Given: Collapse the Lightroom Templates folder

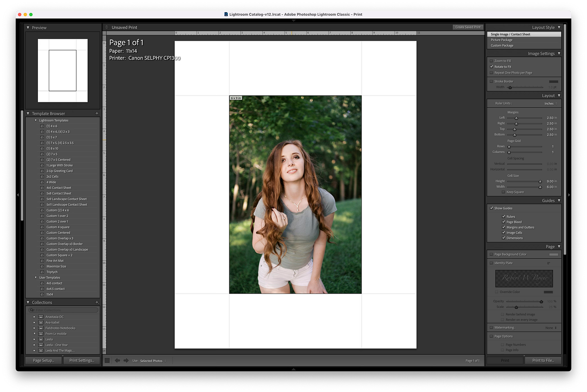Looking at the screenshot, I should (x=35, y=120).
